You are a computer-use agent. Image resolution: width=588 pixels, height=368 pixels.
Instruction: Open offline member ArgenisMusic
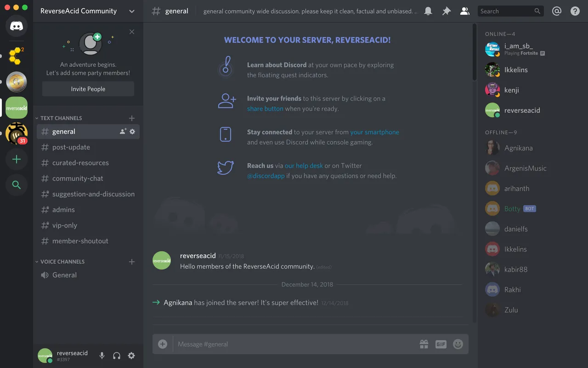point(533,168)
